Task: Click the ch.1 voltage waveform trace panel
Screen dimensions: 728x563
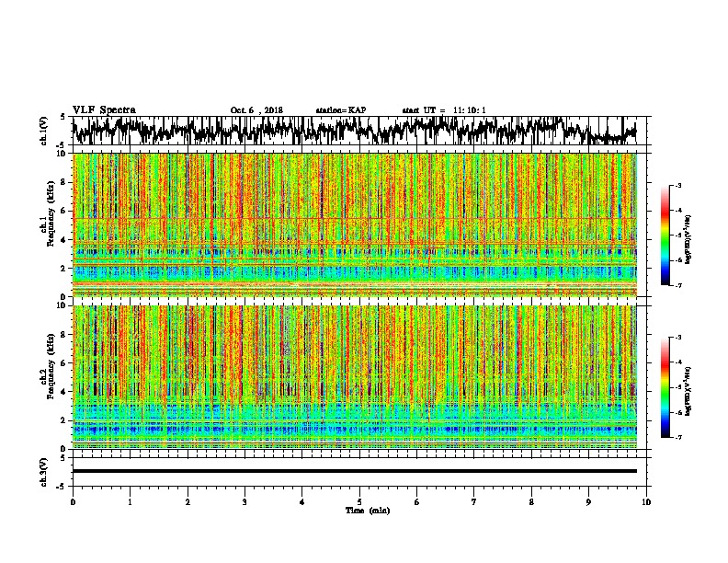Action: (358, 131)
